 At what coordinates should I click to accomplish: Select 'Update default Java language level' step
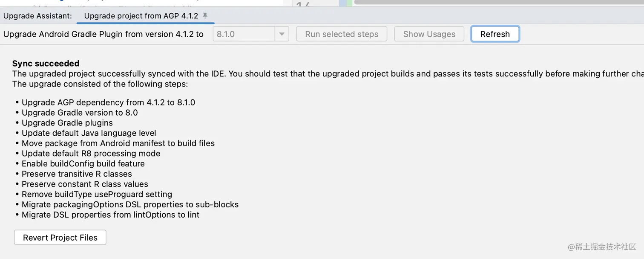coord(89,133)
